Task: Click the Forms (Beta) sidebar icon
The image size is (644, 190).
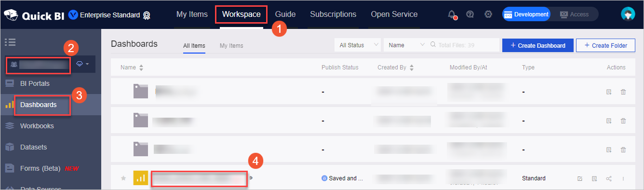Action: coord(10,168)
